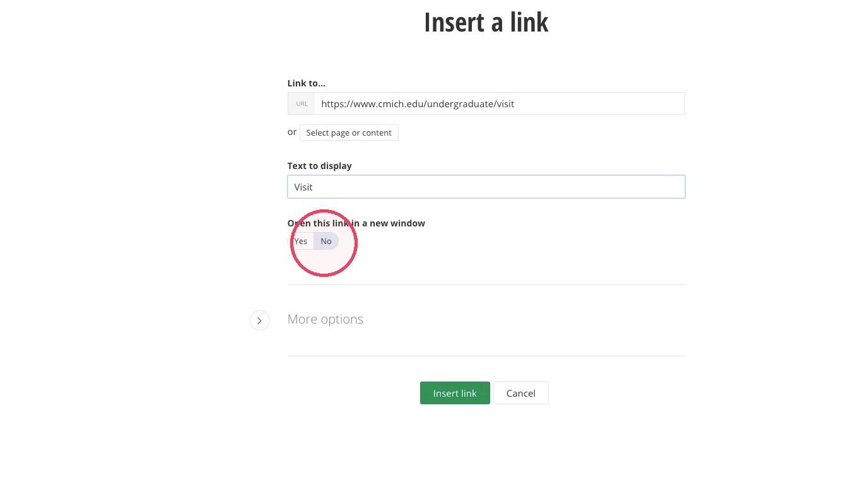Focus the Text to display field
Image resolution: width=868 pixels, height=485 pixels.
point(486,187)
